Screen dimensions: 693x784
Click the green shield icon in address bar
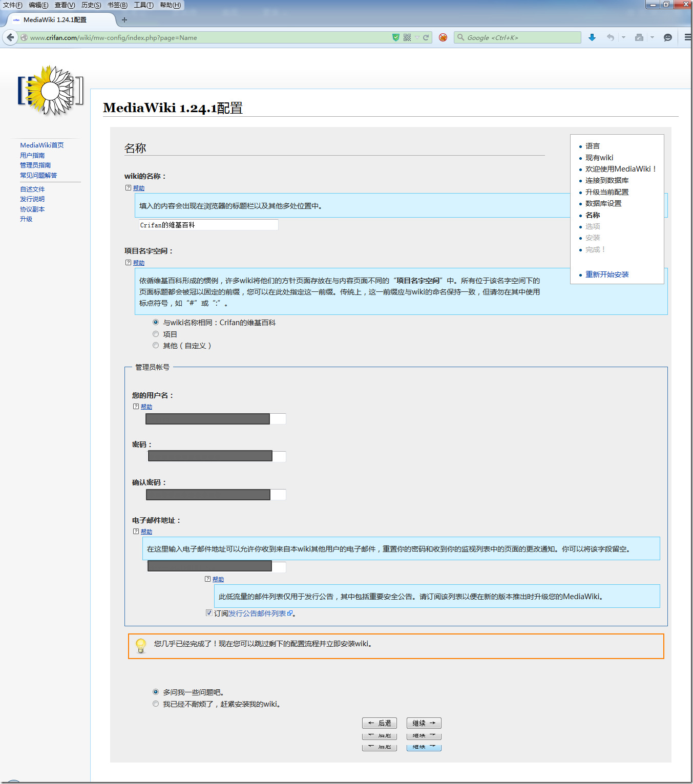point(396,37)
